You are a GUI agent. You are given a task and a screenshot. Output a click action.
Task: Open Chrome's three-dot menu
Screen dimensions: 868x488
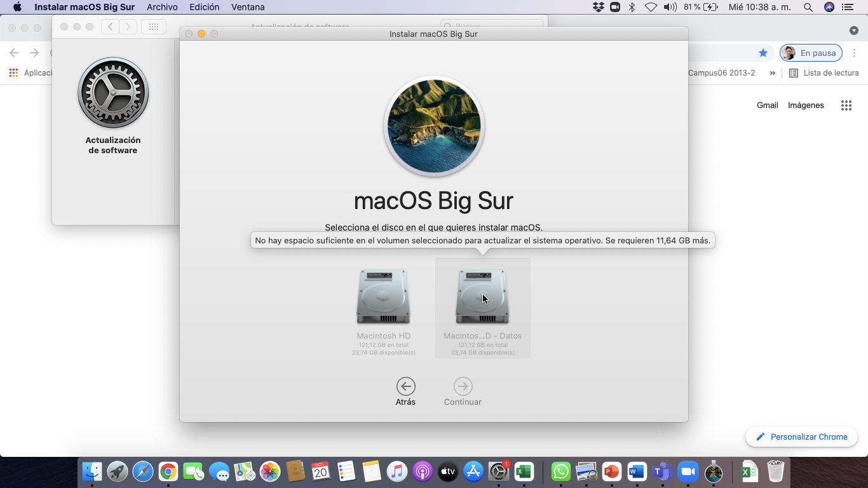[855, 53]
